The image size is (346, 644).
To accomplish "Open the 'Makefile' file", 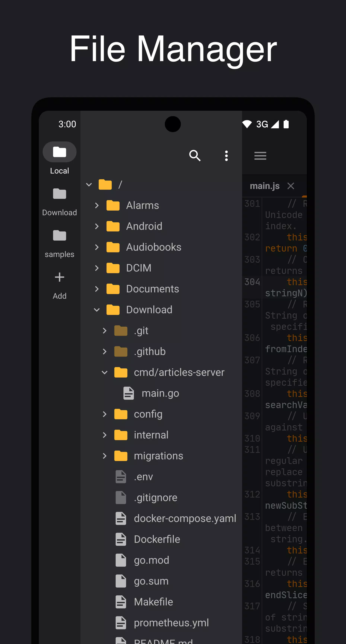I will (x=153, y=602).
